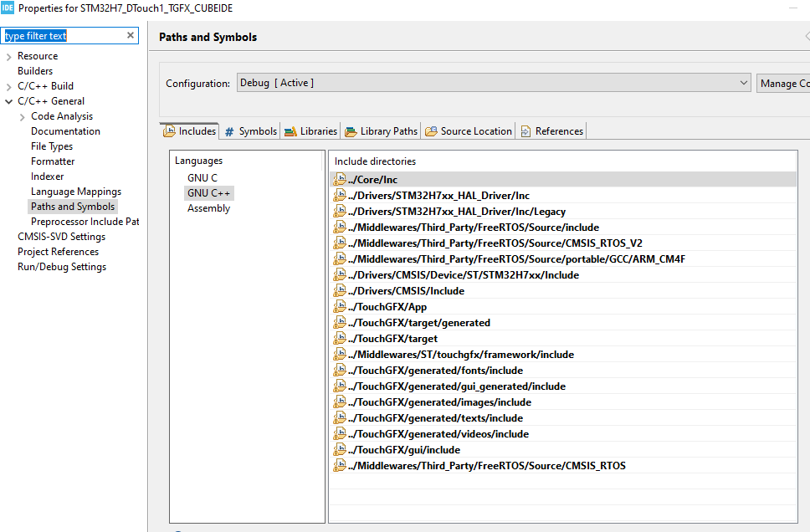Expand the C/C++ Build node
Screen dimensions: 810x532
(x=9, y=86)
